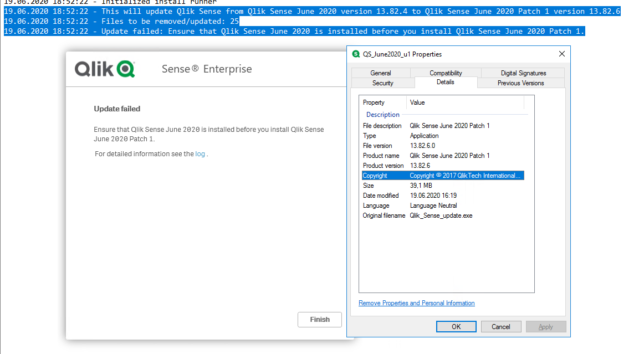Select the Previous Versions tab
This screenshot has width=644, height=354.
pos(520,83)
